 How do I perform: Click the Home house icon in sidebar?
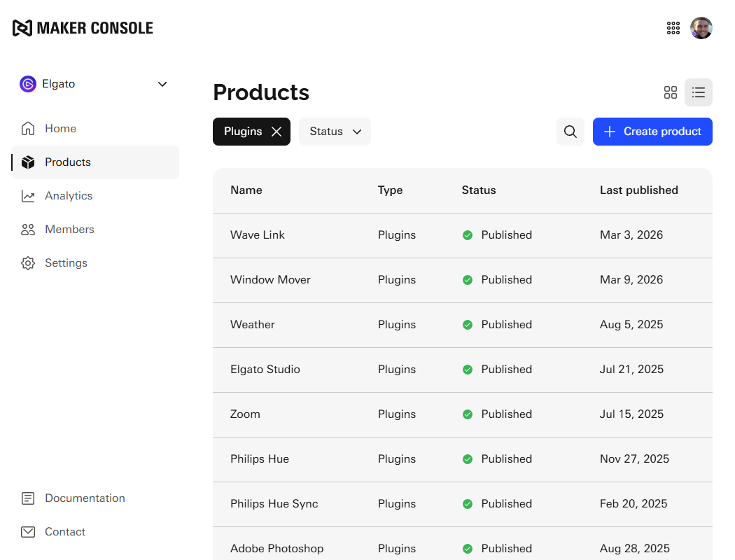[x=28, y=129]
